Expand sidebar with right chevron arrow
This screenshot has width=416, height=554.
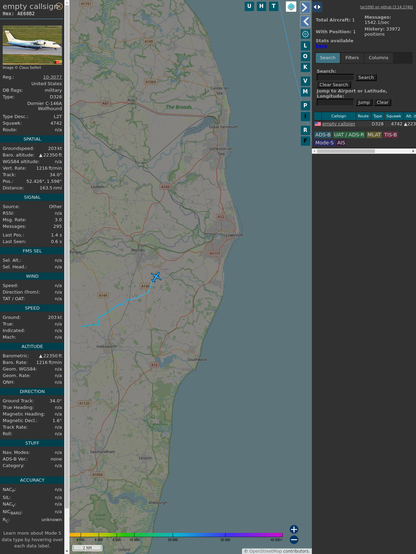[x=305, y=7]
